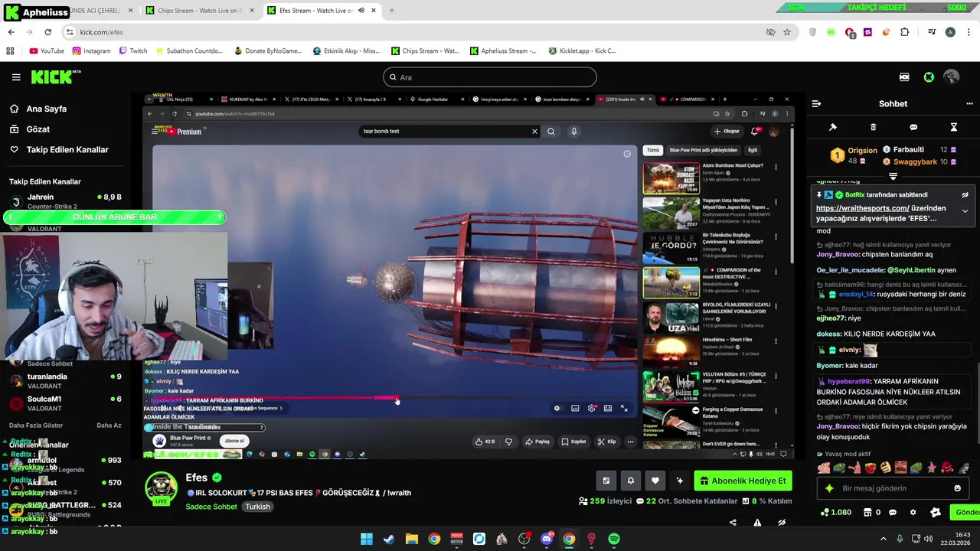This screenshot has height=551, width=980.
Task: Open the emoji picker in message box
Action: [x=957, y=488]
